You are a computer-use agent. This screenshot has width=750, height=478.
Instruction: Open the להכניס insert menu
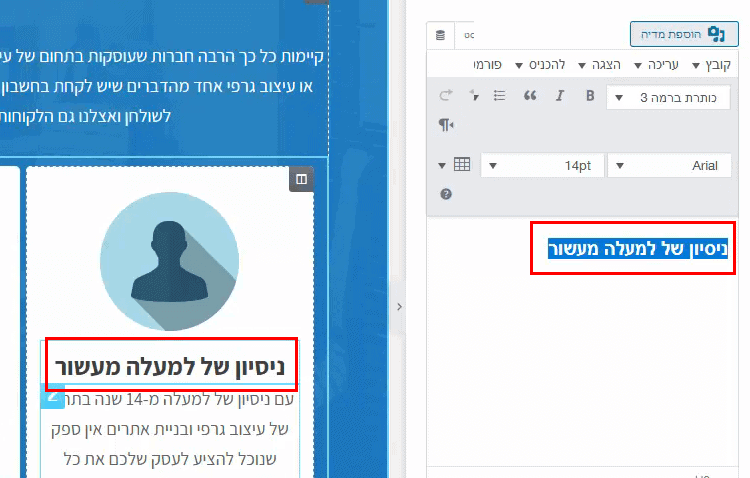click(540, 65)
